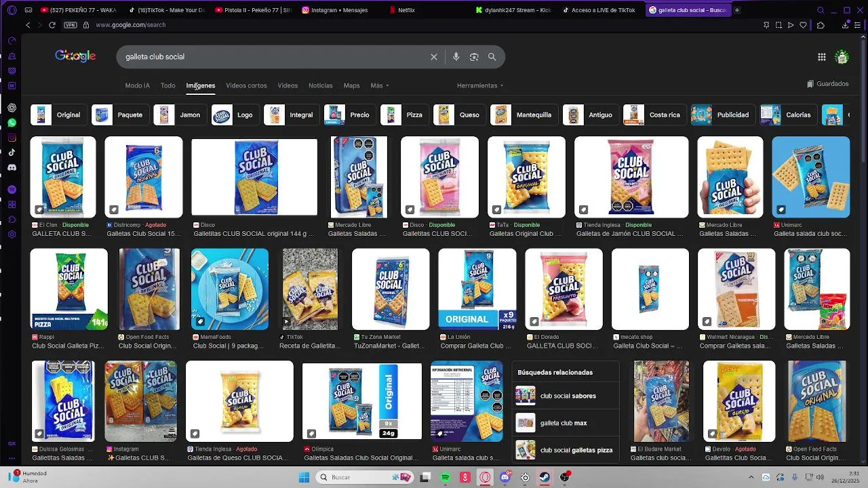Screen dimensions: 868x488
Task: Open the pinboard pin icon in address bar
Action: coord(766,25)
